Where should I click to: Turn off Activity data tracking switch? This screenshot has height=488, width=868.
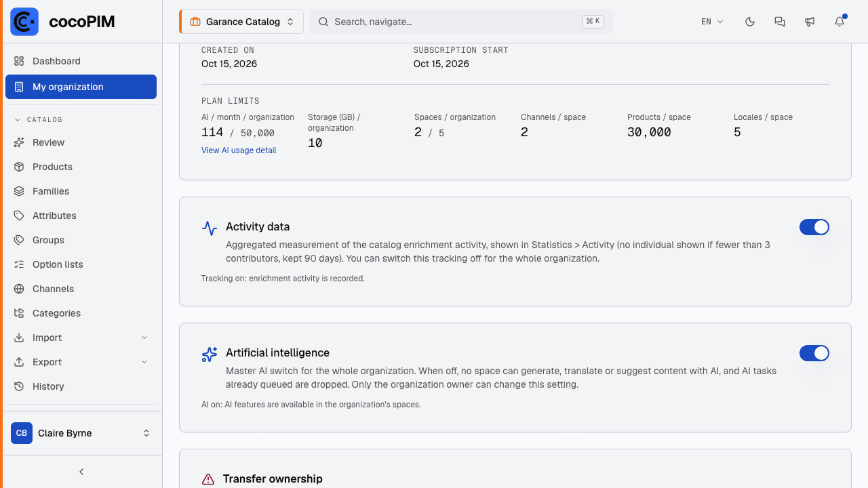[x=814, y=227]
